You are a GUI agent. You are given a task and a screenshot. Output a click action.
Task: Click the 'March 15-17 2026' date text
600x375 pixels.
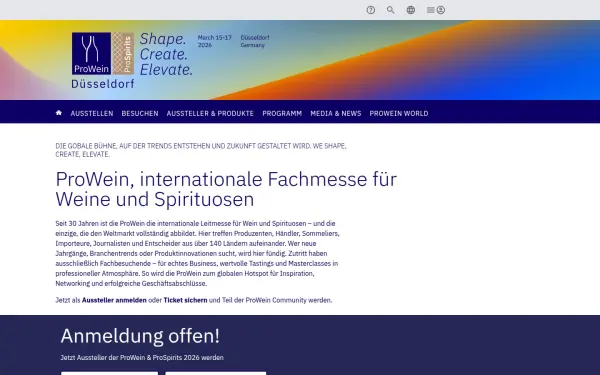[215, 41]
